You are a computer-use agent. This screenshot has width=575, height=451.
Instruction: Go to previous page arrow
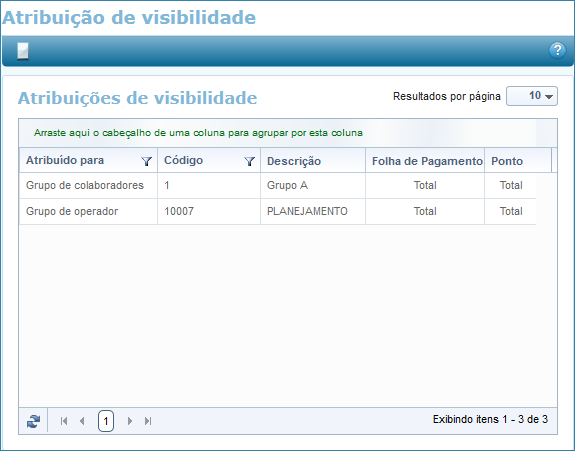pos(82,421)
